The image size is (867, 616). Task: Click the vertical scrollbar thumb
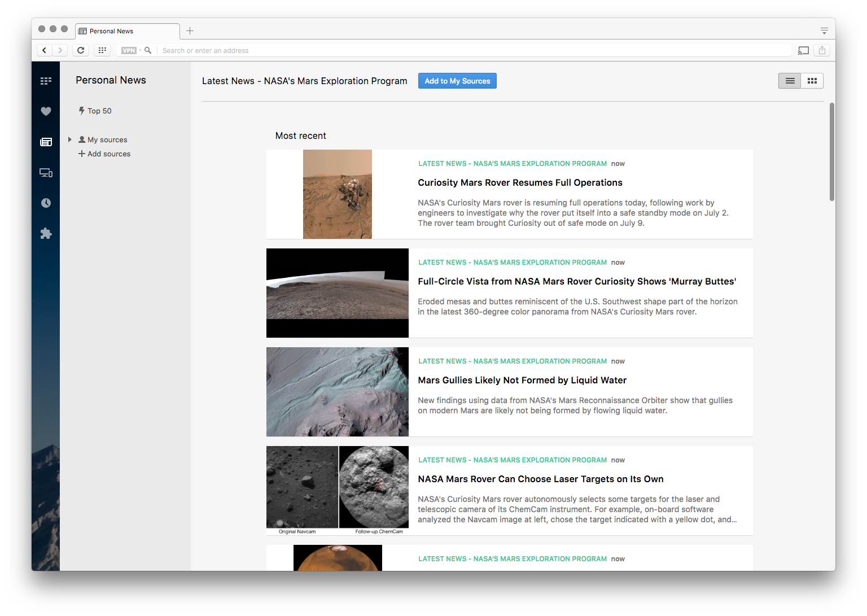pyautogui.click(x=831, y=151)
